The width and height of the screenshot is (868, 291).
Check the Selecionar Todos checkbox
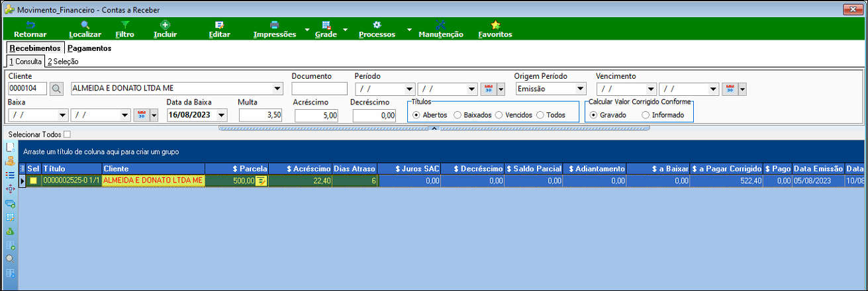(x=67, y=134)
